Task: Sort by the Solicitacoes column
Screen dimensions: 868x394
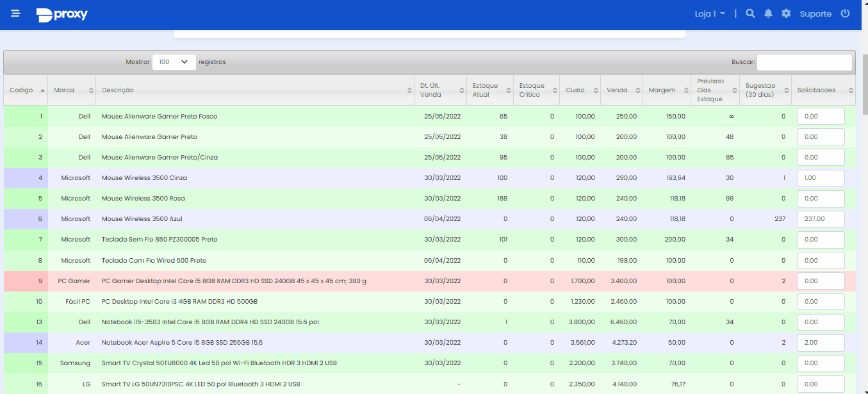Action: (823, 90)
